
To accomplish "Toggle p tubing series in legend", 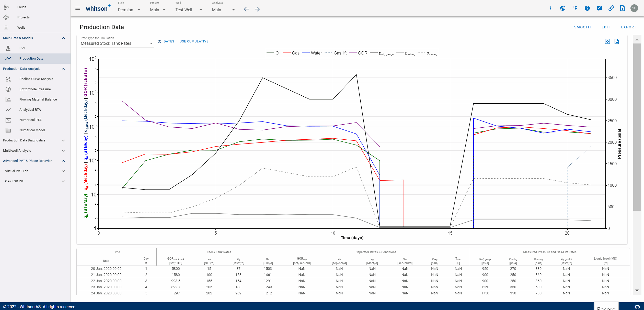I will (x=406, y=53).
